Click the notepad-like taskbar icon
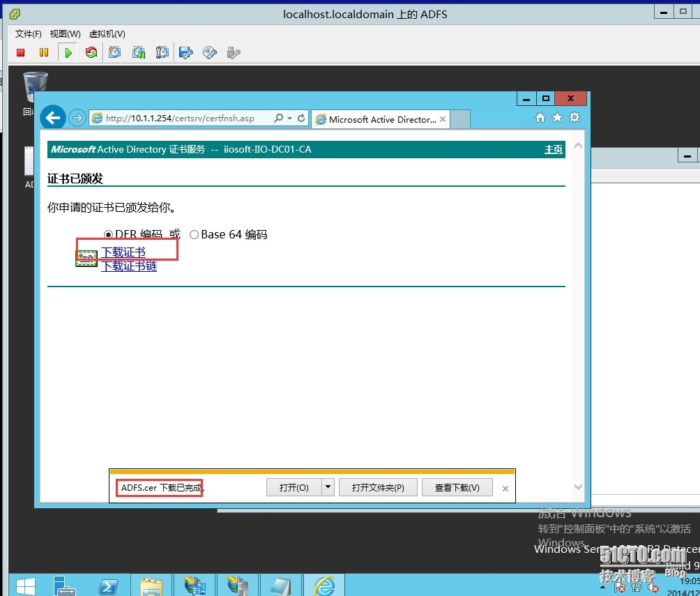The height and width of the screenshot is (596, 700). [281, 587]
